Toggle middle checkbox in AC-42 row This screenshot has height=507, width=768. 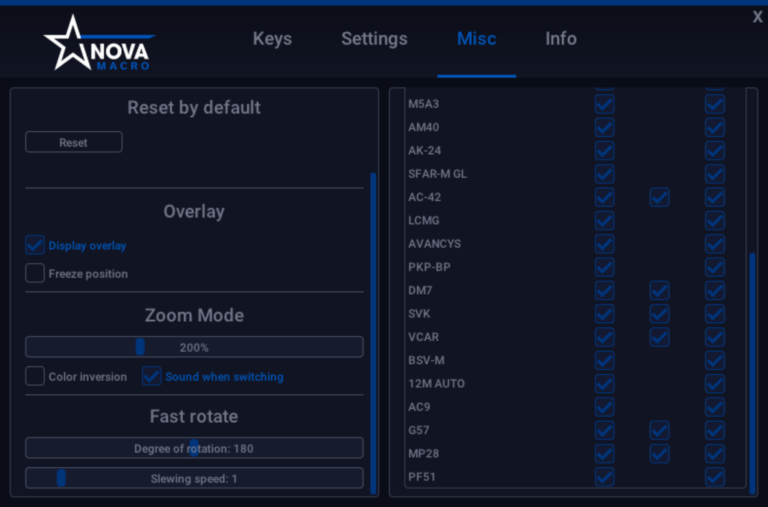click(x=660, y=197)
